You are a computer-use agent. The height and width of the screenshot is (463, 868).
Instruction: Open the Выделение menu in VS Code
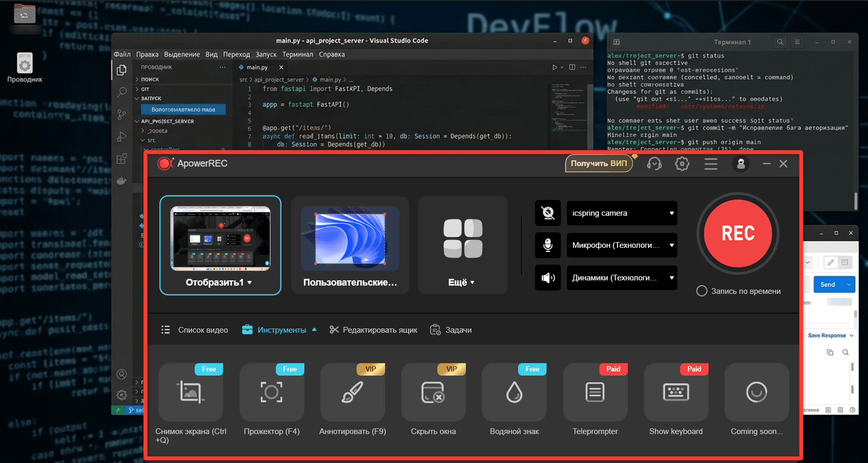pyautogui.click(x=182, y=54)
